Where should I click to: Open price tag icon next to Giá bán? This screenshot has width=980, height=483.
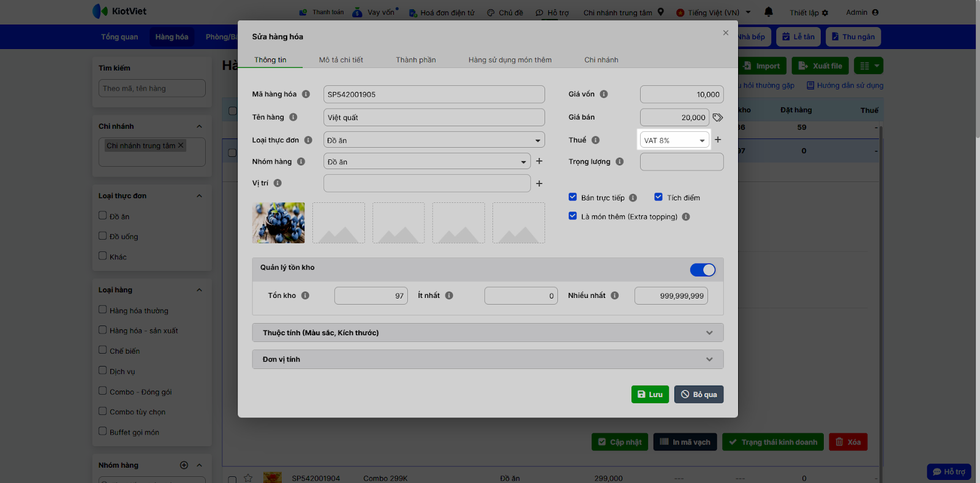click(718, 117)
